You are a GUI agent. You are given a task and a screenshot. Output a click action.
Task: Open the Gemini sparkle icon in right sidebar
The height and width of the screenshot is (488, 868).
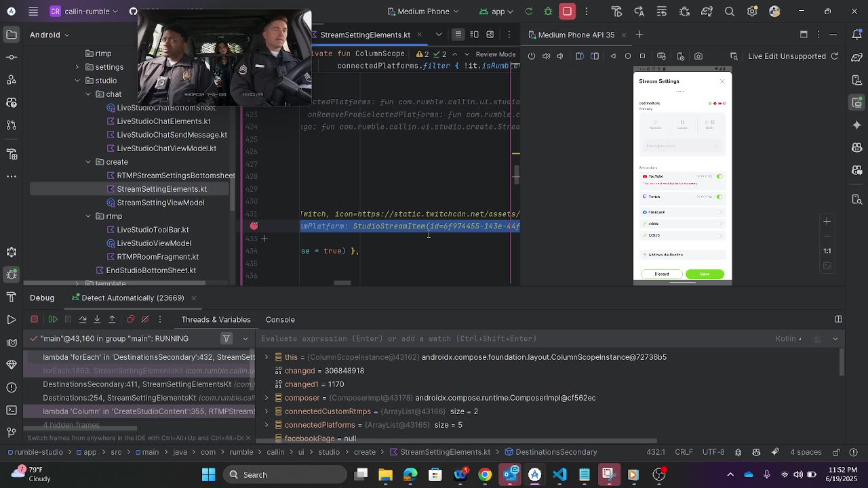857,125
